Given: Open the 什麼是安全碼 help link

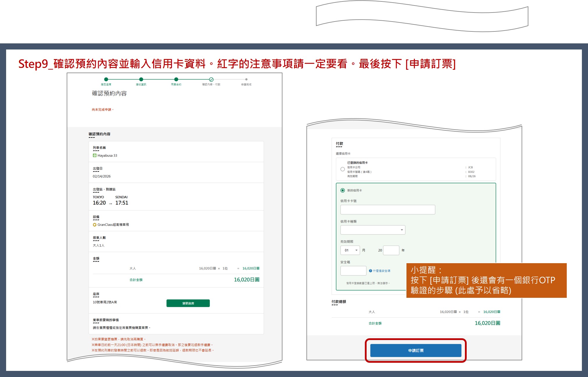Looking at the screenshot, I should tap(381, 271).
